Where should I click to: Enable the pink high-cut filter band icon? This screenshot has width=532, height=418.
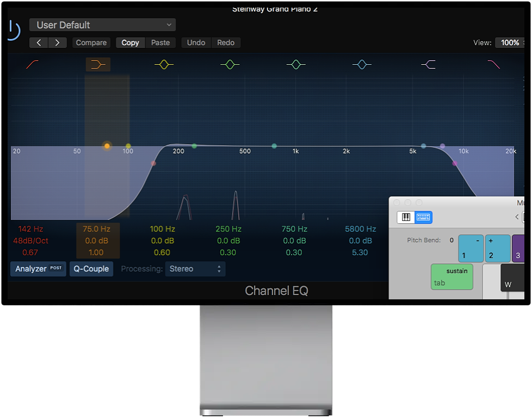click(x=494, y=64)
